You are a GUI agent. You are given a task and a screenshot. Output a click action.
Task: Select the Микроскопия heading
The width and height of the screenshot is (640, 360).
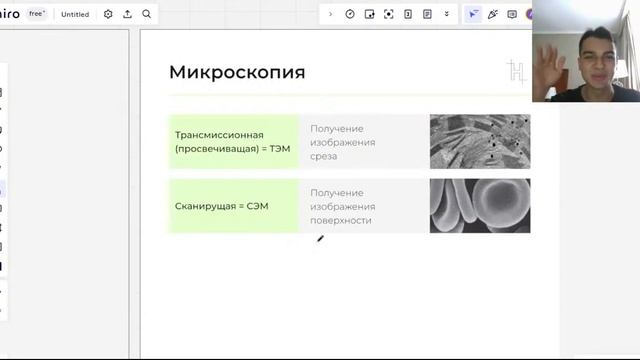coord(237,72)
